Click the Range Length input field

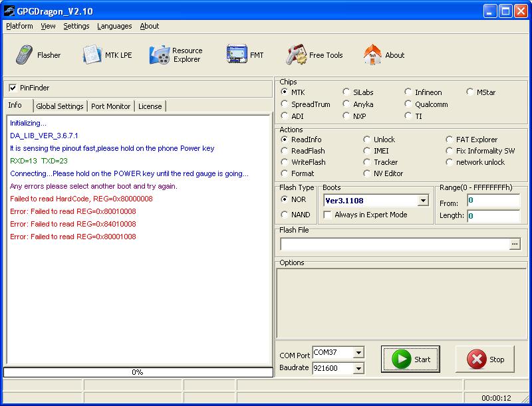click(x=493, y=215)
